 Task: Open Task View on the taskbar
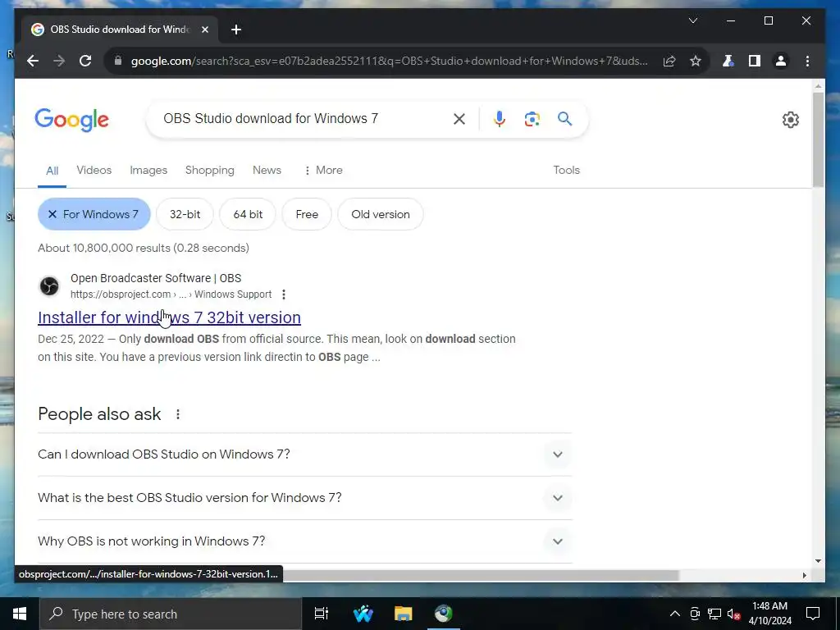coord(322,614)
